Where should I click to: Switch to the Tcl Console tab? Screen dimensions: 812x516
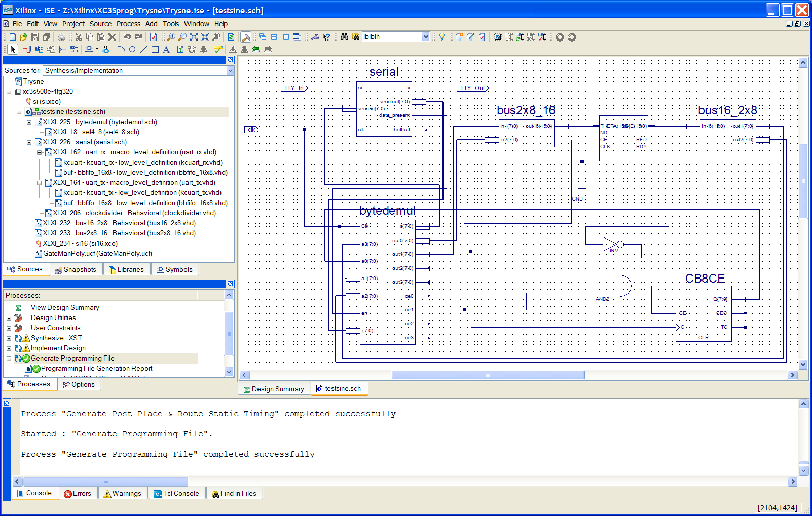[x=176, y=493]
